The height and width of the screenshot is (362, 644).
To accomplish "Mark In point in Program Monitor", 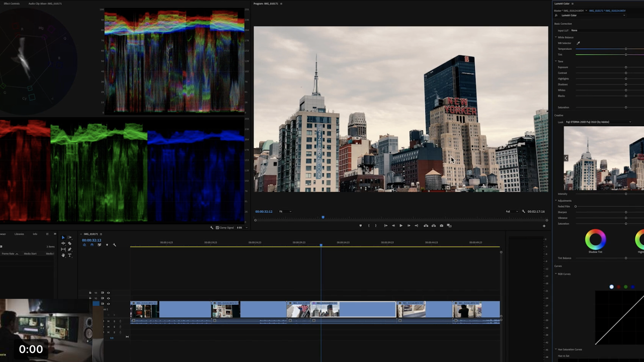I will tap(369, 226).
